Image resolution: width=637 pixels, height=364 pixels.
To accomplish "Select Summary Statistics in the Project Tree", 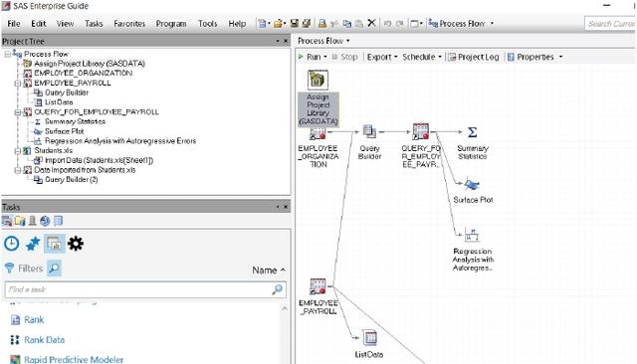I will coord(76,121).
